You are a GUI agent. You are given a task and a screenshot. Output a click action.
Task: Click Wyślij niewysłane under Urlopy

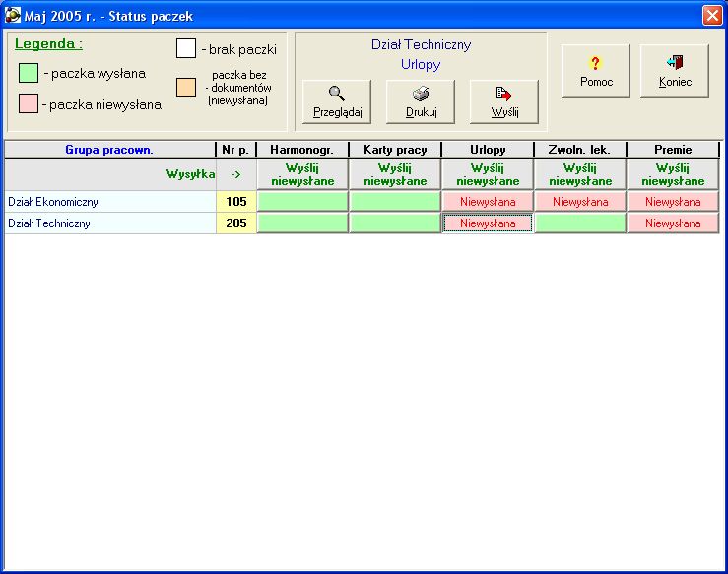488,174
